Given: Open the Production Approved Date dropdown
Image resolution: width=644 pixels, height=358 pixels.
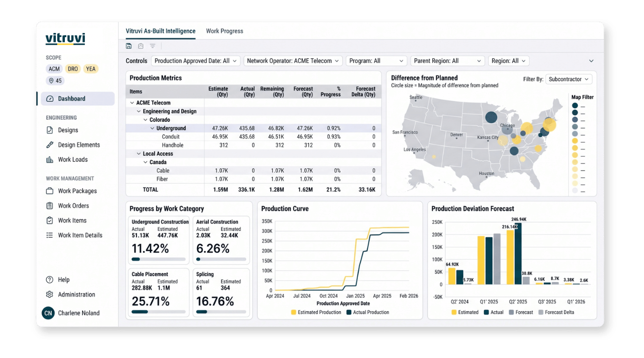Looking at the screenshot, I should tap(196, 61).
